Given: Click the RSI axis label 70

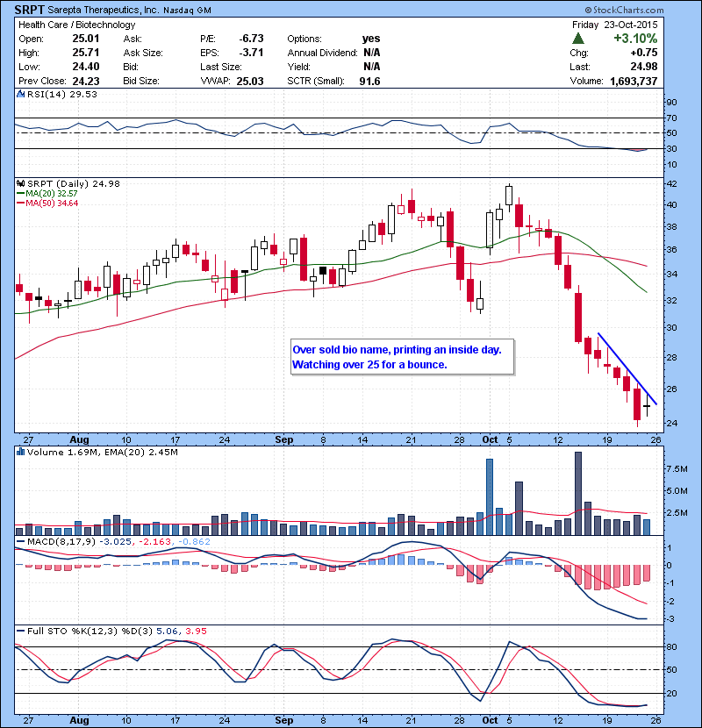Looking at the screenshot, I should click(671, 118).
